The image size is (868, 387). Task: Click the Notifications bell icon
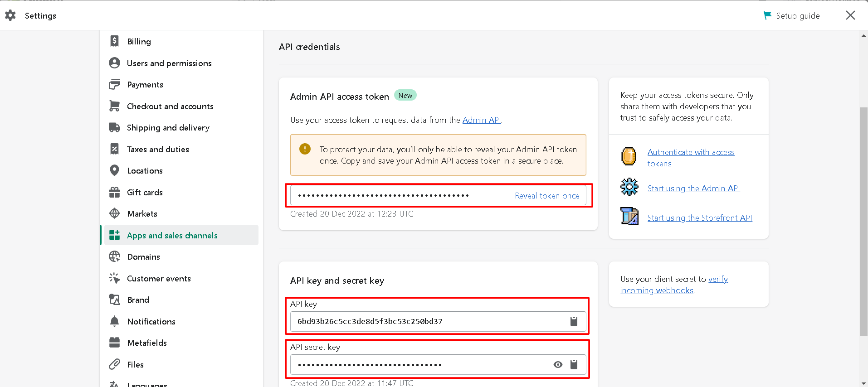click(115, 321)
